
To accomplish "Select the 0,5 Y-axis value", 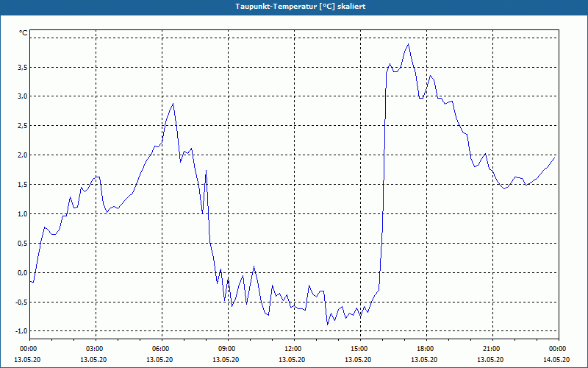I will (x=23, y=243).
